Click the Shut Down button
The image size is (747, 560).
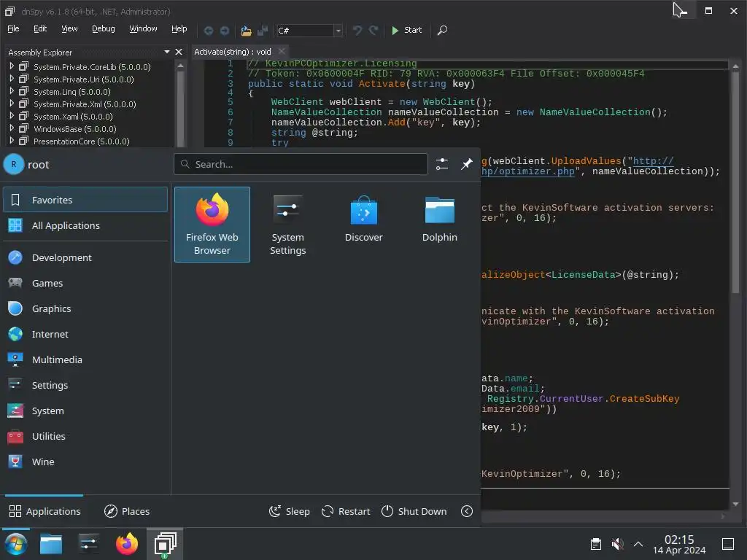pos(414,511)
